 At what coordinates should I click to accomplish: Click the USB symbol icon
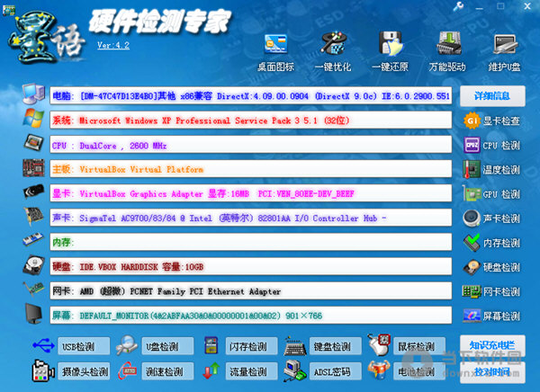44,345
